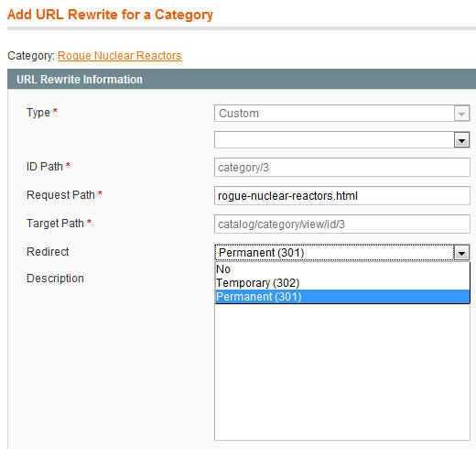Expand the blank dropdown below Type
This screenshot has height=449, width=476.
click(x=341, y=140)
